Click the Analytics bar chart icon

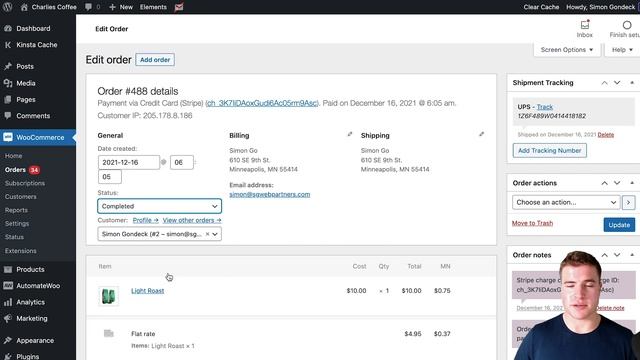click(x=8, y=302)
